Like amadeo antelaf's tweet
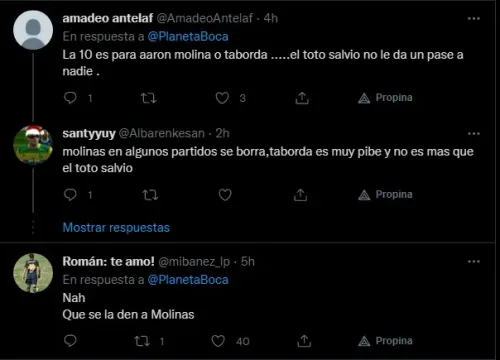The image size is (500, 360). click(222, 98)
